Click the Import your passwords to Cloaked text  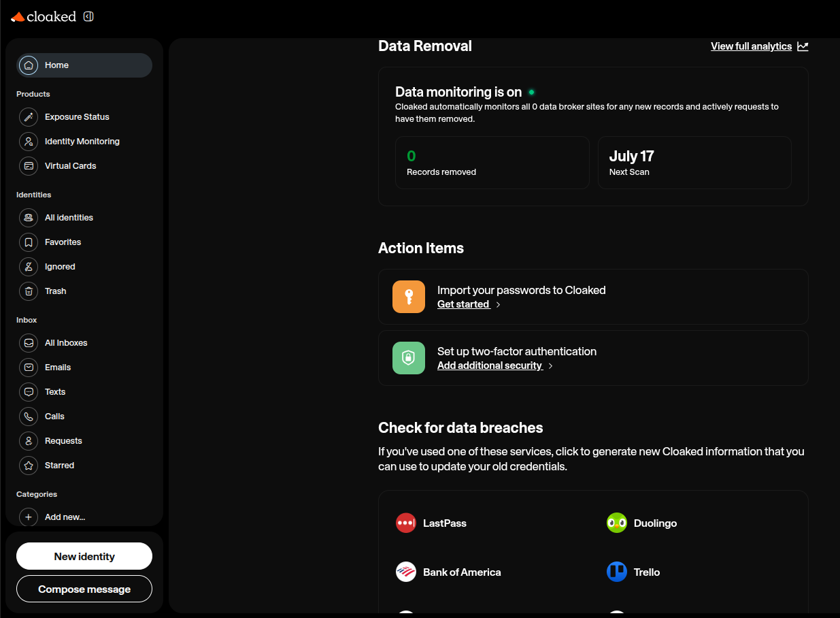click(x=522, y=290)
